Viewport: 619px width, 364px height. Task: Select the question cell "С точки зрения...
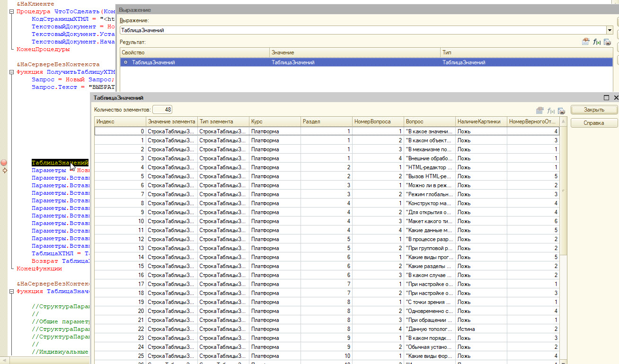(430, 302)
